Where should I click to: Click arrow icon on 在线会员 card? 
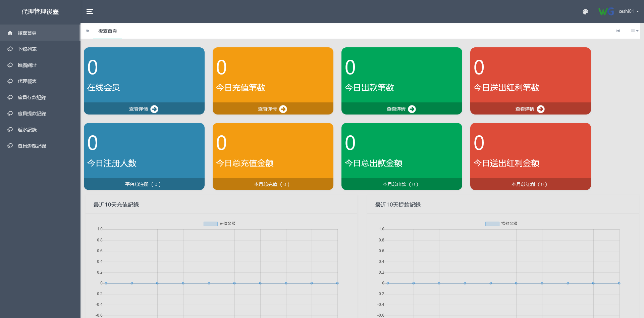[x=154, y=109]
